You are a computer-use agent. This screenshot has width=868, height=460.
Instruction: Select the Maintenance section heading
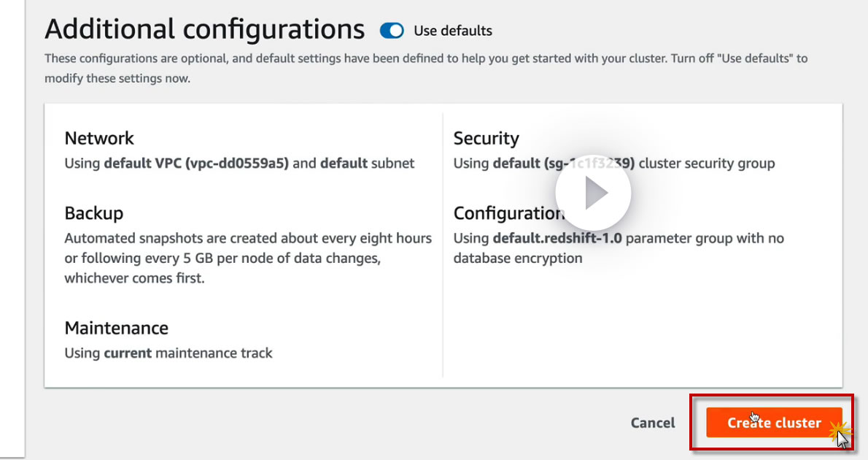coord(117,328)
